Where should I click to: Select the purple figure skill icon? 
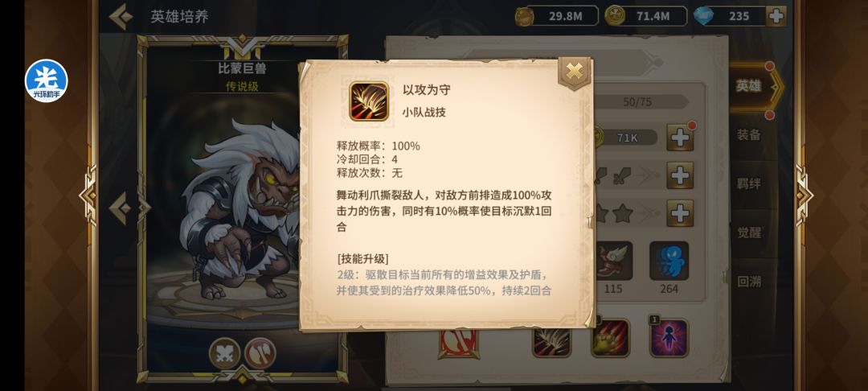pyautogui.click(x=669, y=338)
